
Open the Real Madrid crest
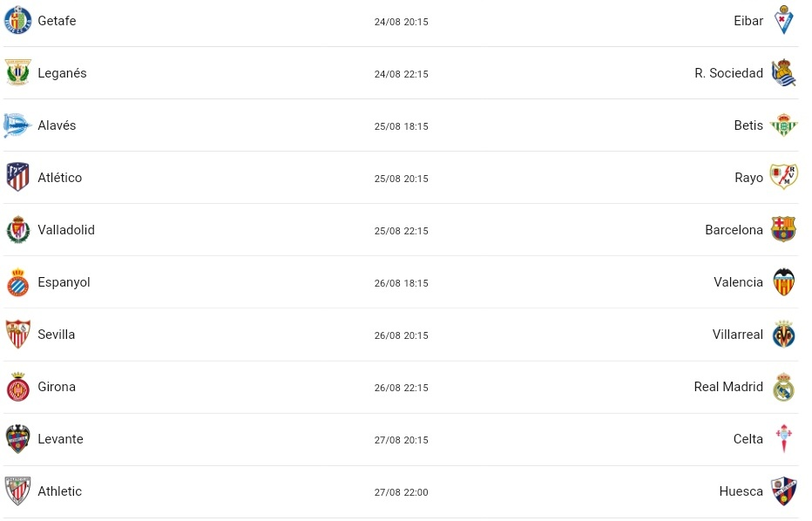[x=783, y=387]
